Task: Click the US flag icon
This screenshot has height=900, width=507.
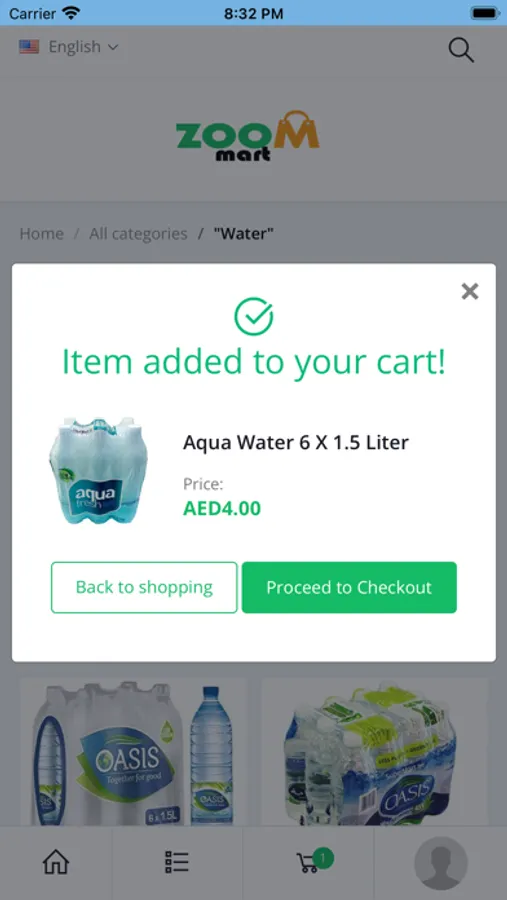Action: click(x=29, y=46)
